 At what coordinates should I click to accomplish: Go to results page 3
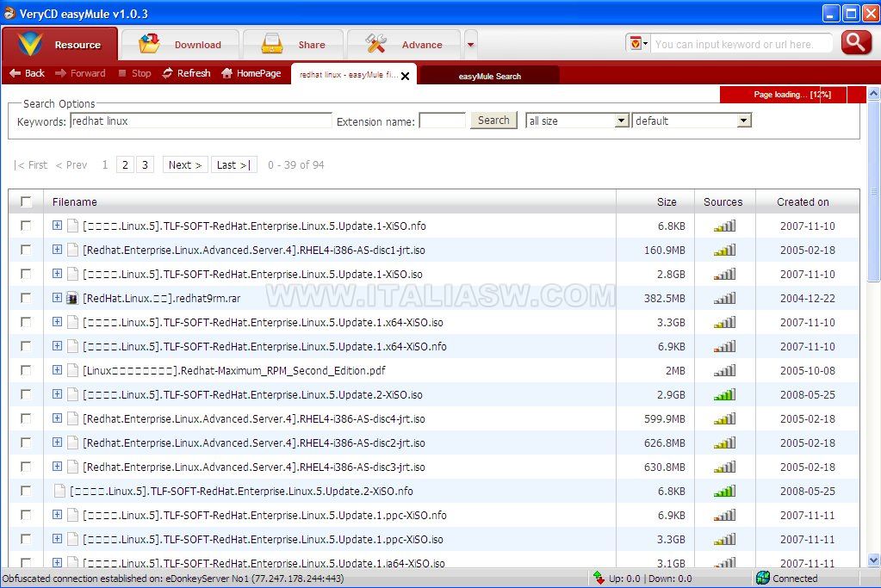point(145,164)
